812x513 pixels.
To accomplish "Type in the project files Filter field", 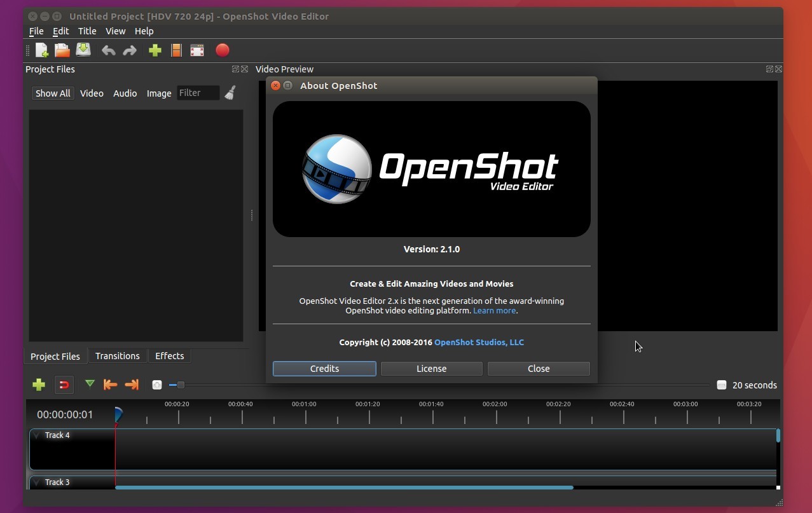I will point(198,93).
